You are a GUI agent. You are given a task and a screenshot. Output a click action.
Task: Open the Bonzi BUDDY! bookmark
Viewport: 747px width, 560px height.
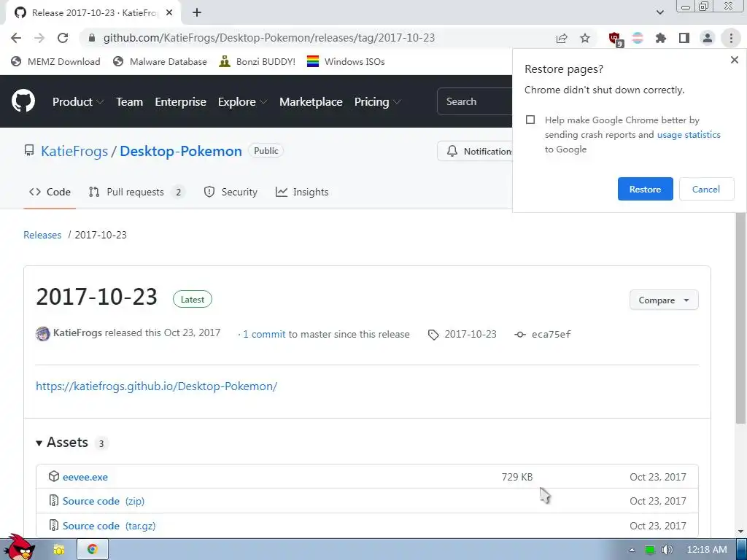258,61
